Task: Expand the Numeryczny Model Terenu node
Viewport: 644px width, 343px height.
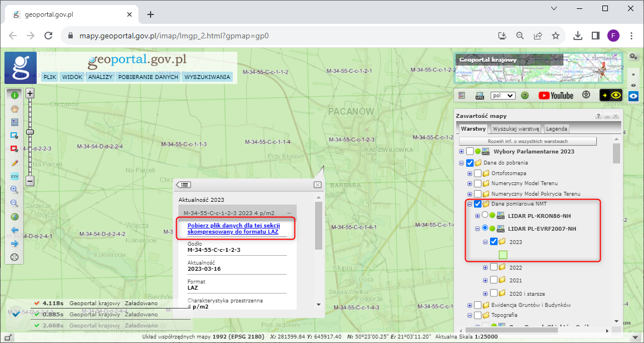Action: [470, 183]
